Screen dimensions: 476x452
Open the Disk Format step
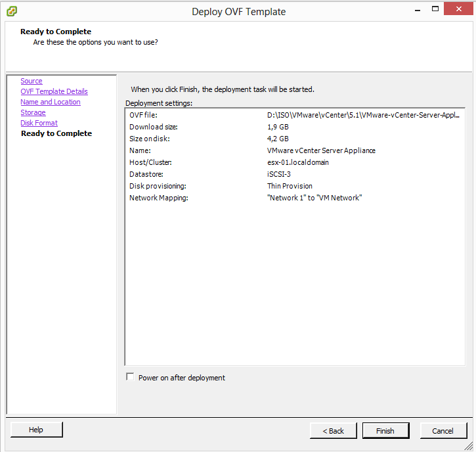[39, 123]
